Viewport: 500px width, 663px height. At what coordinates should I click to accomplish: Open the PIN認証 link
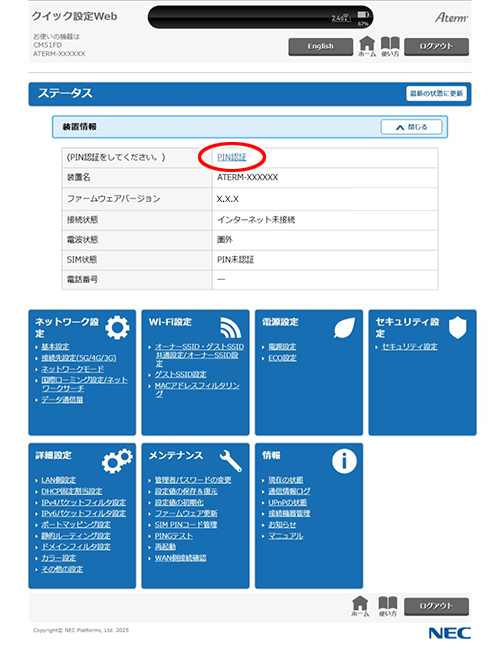point(232,157)
